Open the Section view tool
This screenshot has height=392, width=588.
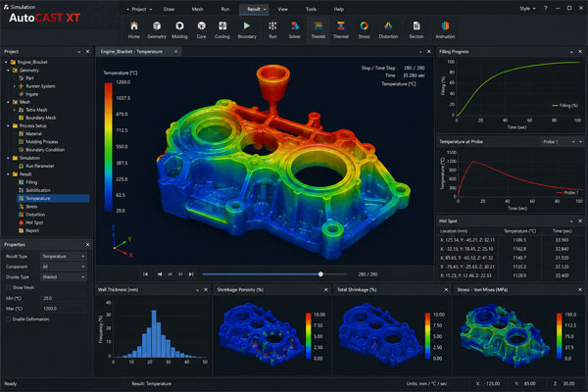pyautogui.click(x=416, y=29)
